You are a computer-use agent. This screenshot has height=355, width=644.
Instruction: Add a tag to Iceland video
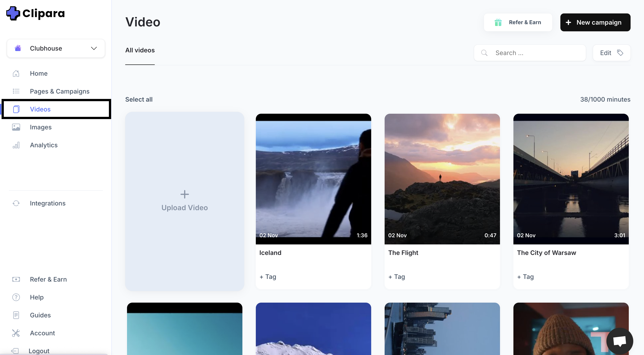(268, 277)
